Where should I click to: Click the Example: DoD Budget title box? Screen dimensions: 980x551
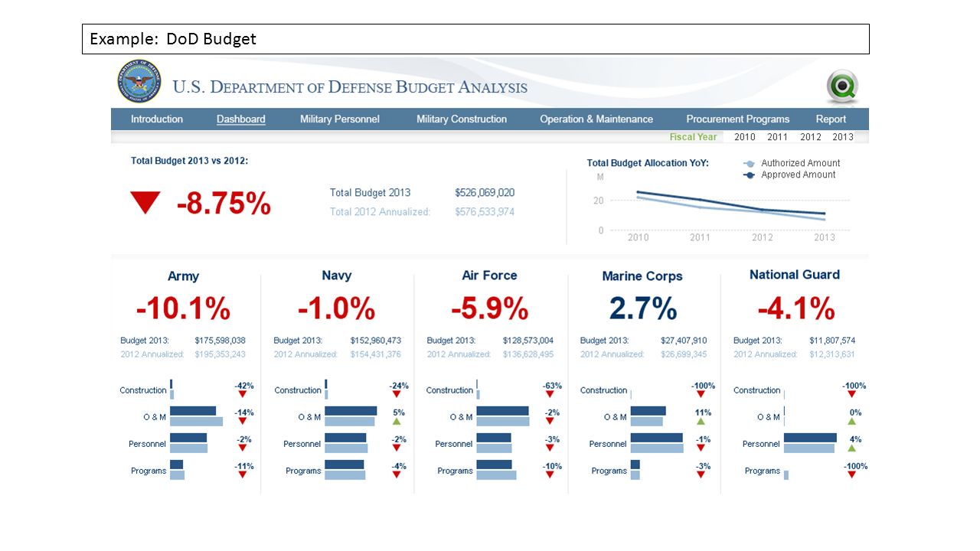475,39
